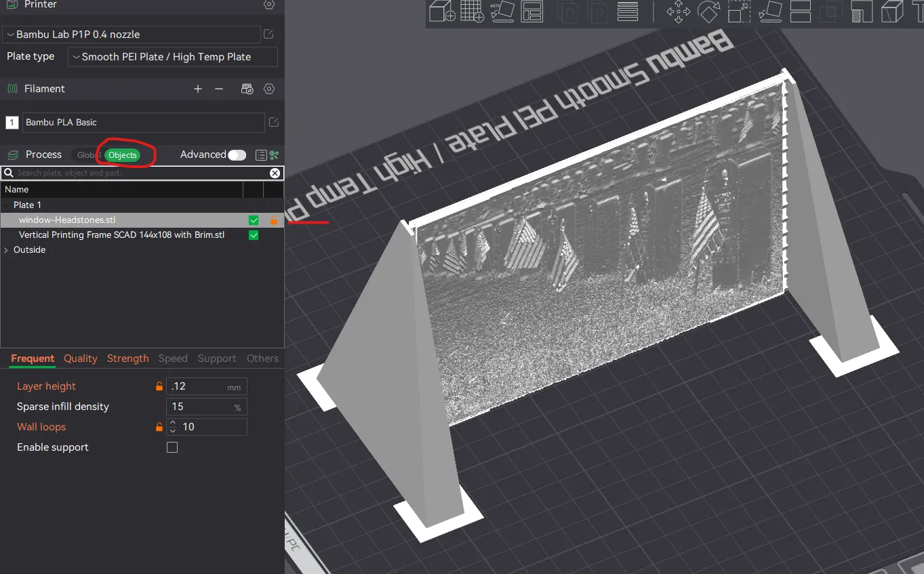This screenshot has height=574, width=924.
Task: Select the Rotate tool
Action: point(708,12)
